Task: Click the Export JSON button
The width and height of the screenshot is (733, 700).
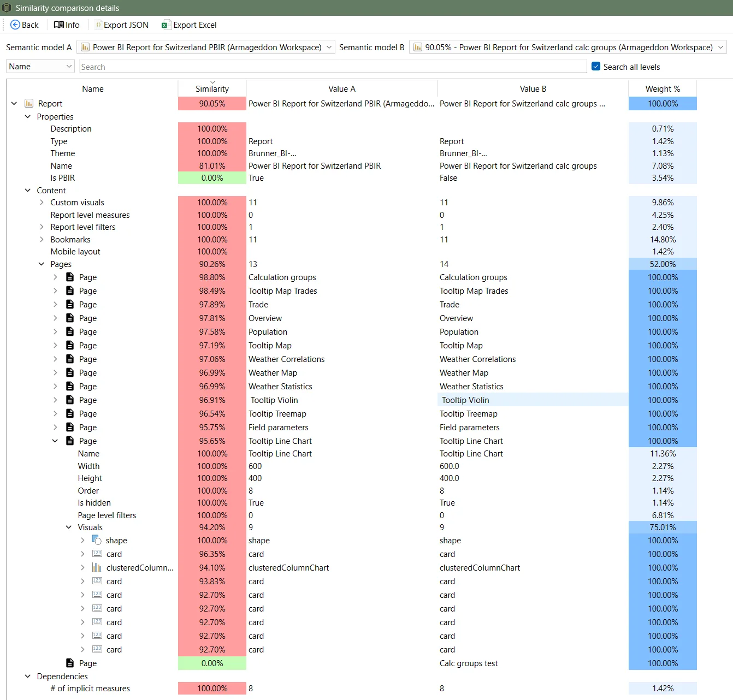Action: coord(122,25)
